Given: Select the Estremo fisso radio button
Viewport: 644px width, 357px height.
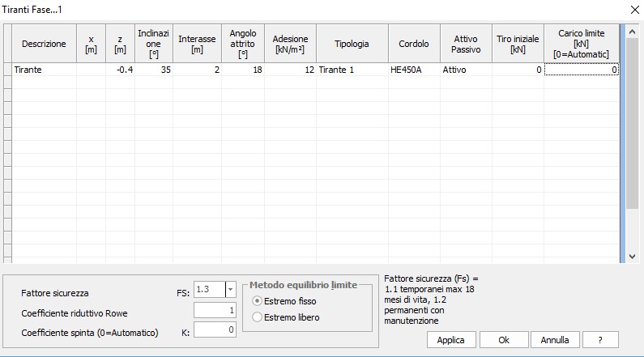Looking at the screenshot, I should coord(258,301).
